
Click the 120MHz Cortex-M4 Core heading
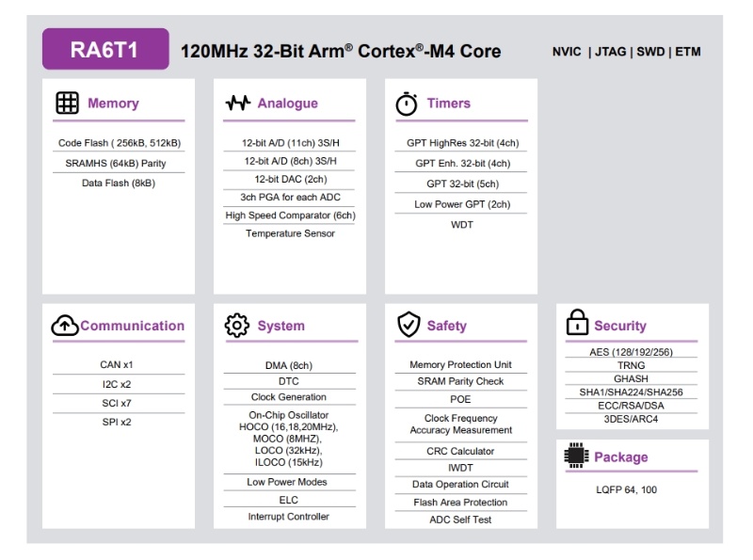click(340, 52)
